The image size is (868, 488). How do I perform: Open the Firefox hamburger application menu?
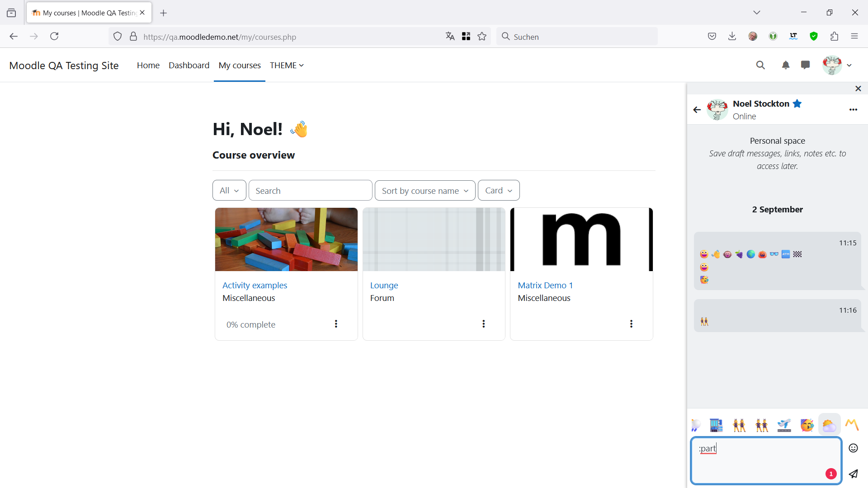[x=854, y=37]
